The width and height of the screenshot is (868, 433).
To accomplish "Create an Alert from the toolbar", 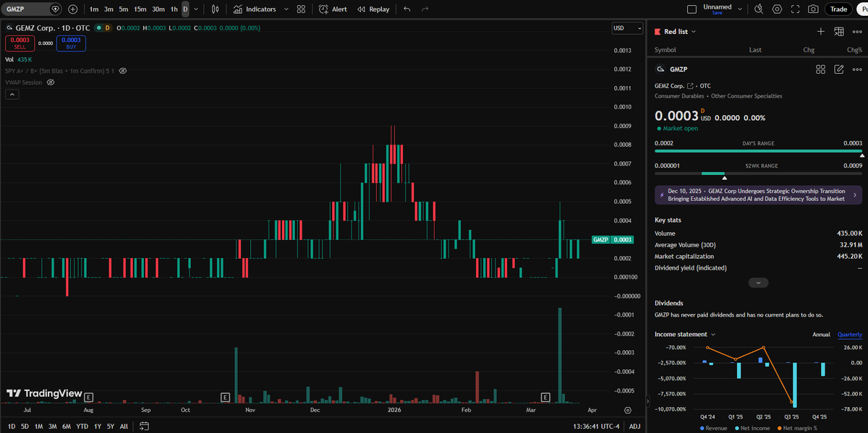I will click(x=333, y=9).
